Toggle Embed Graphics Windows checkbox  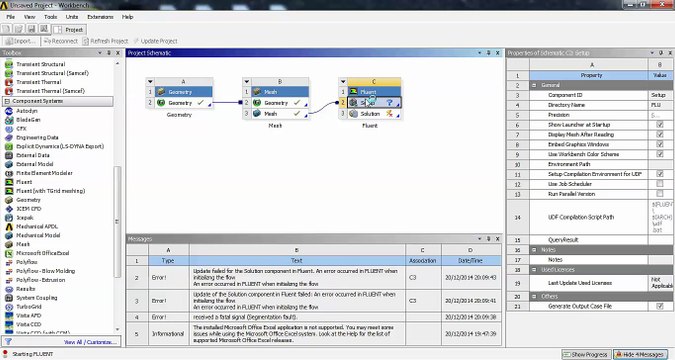(x=660, y=144)
